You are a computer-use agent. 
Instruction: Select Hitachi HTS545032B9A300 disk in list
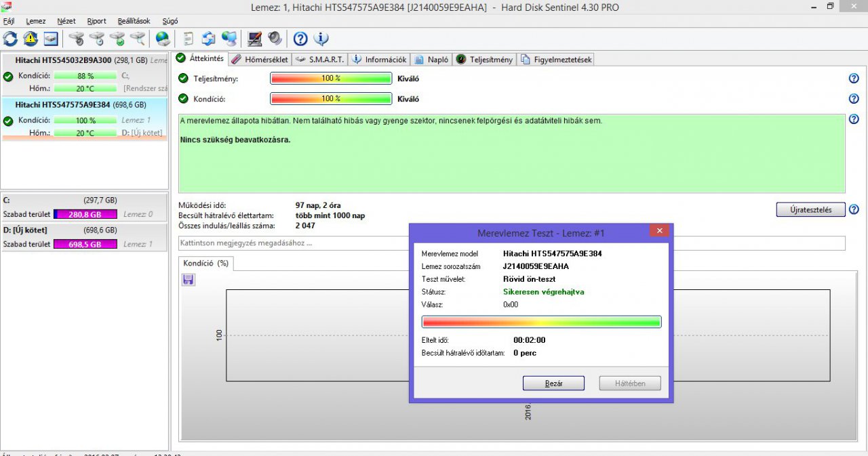[85, 75]
